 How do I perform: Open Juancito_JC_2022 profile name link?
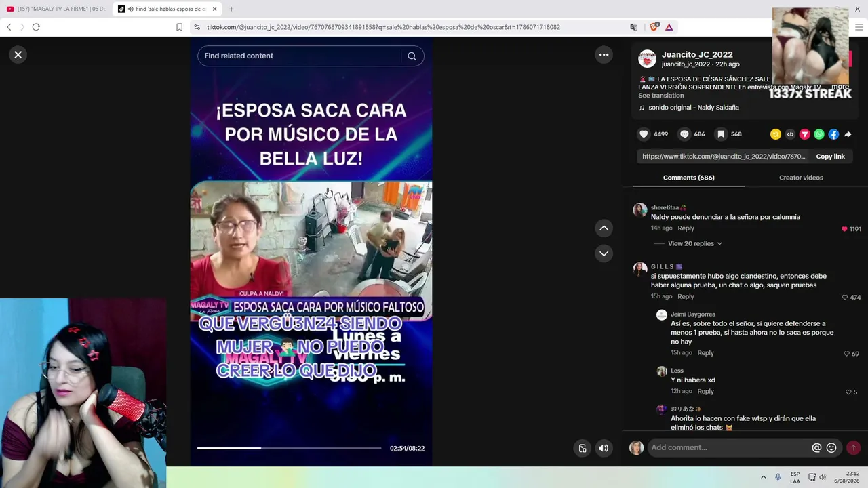[x=697, y=54]
